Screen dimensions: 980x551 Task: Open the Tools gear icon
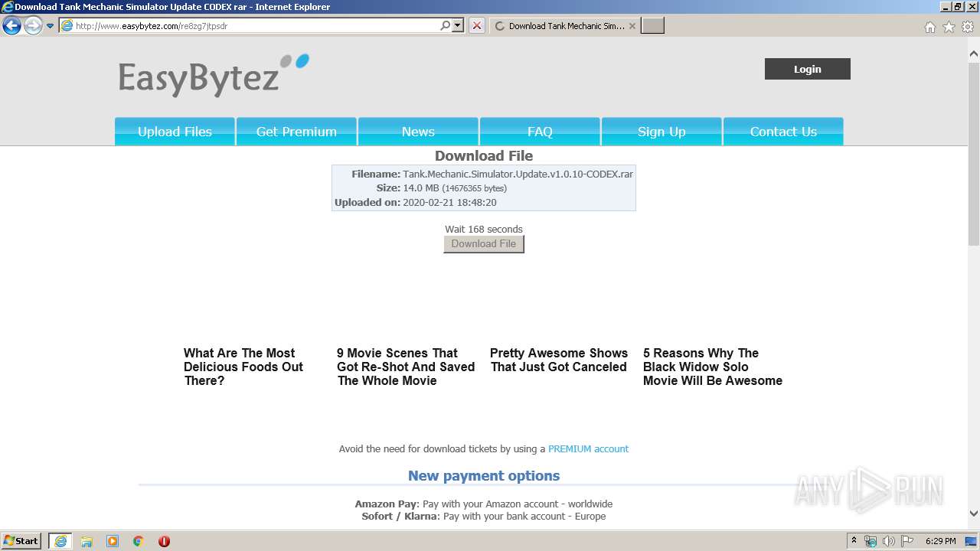coord(968,27)
